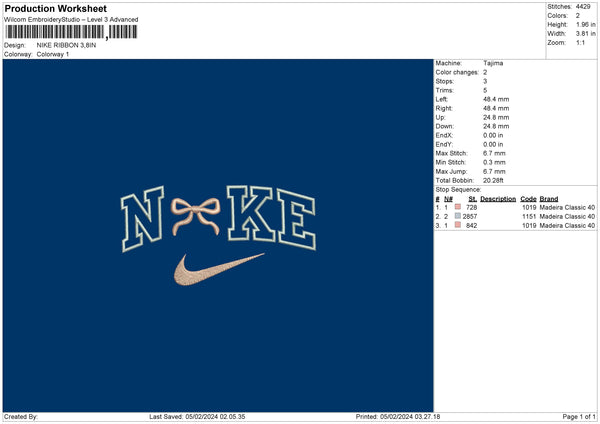Click stitch count '2857' in stop row 2
The image size is (600, 424).
[470, 217]
